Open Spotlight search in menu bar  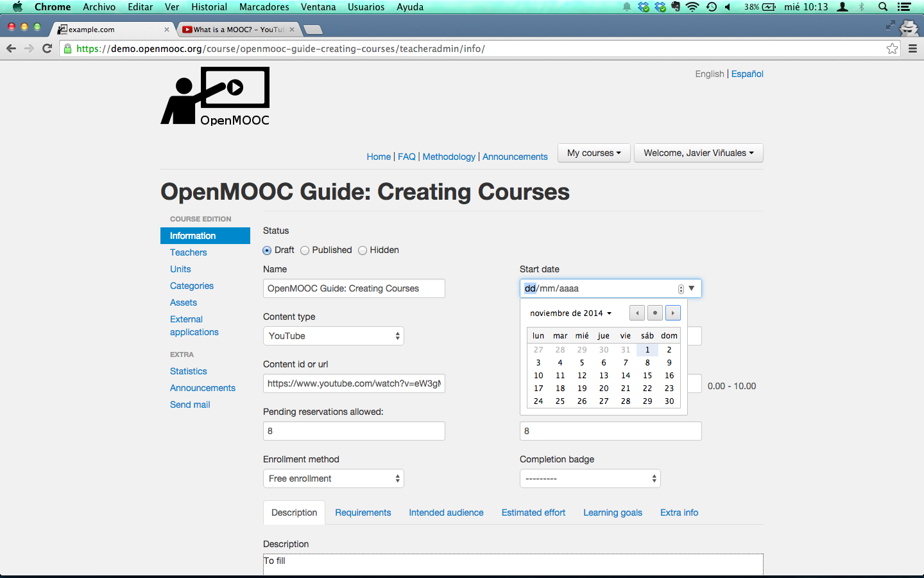pyautogui.click(x=883, y=7)
